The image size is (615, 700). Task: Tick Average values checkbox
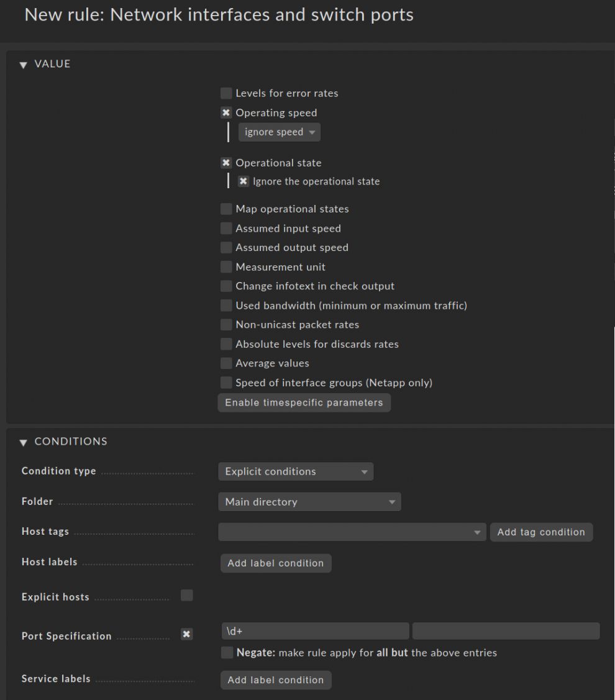[226, 363]
